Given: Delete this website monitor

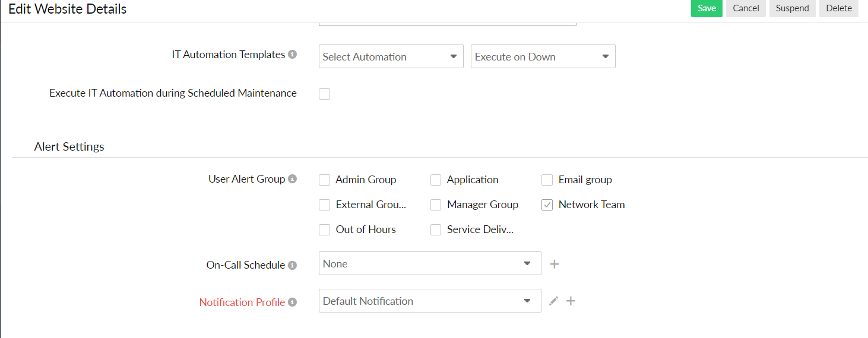Looking at the screenshot, I should (838, 8).
